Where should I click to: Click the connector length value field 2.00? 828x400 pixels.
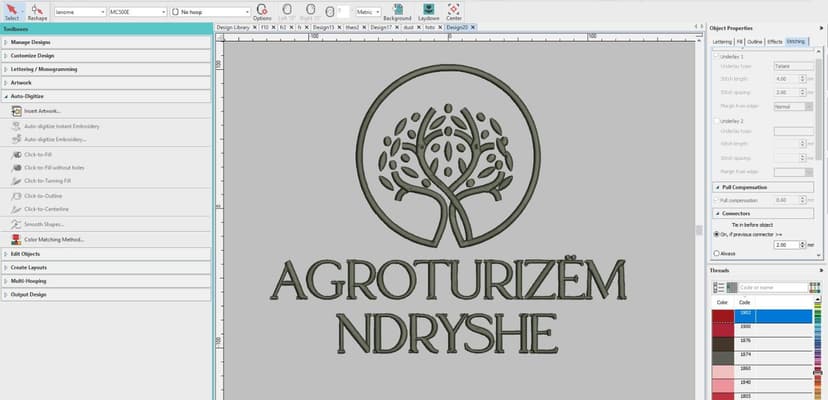786,245
